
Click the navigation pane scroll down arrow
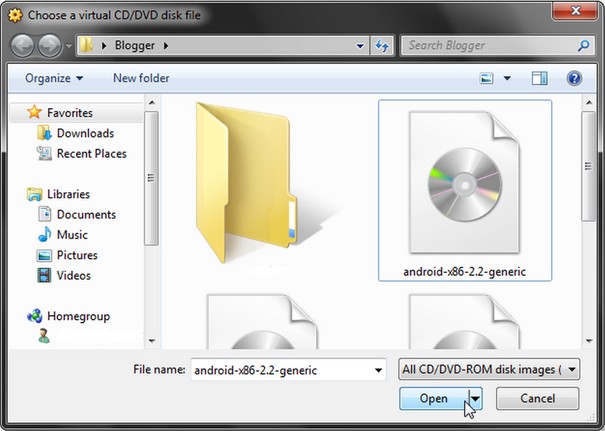[x=152, y=341]
